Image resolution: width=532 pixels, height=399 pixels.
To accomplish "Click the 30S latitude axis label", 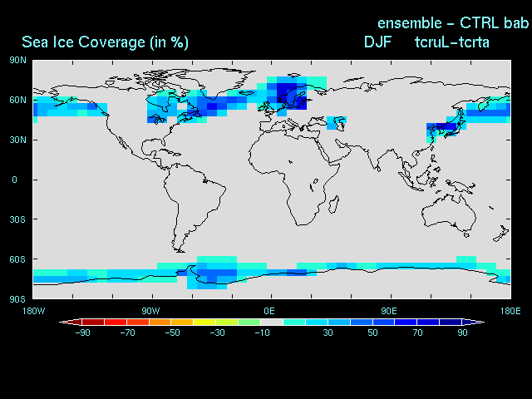I will click(17, 219).
